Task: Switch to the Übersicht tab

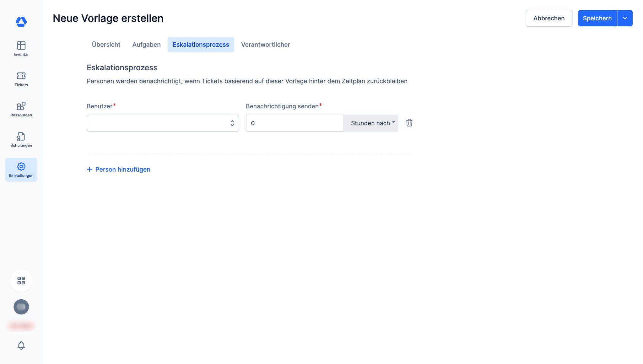Action: [106, 45]
